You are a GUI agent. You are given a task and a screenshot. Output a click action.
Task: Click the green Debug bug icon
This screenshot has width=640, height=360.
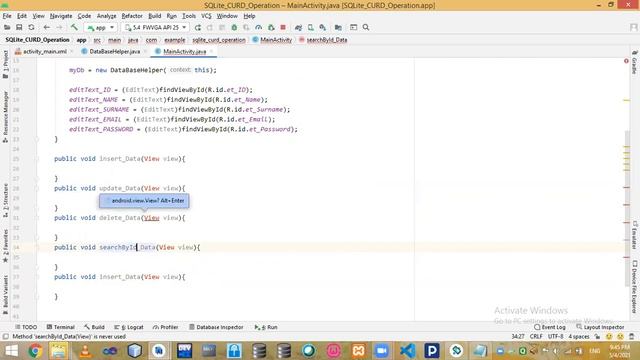click(234, 27)
